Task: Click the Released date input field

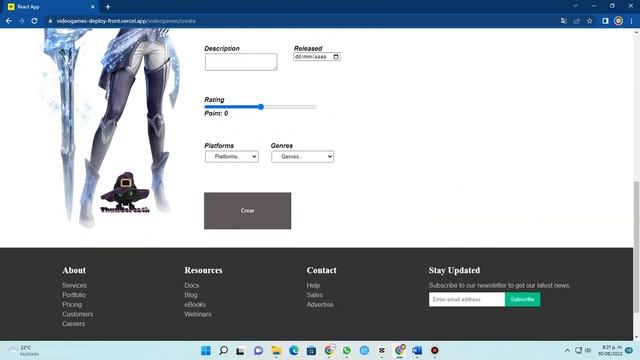Action: [x=316, y=57]
